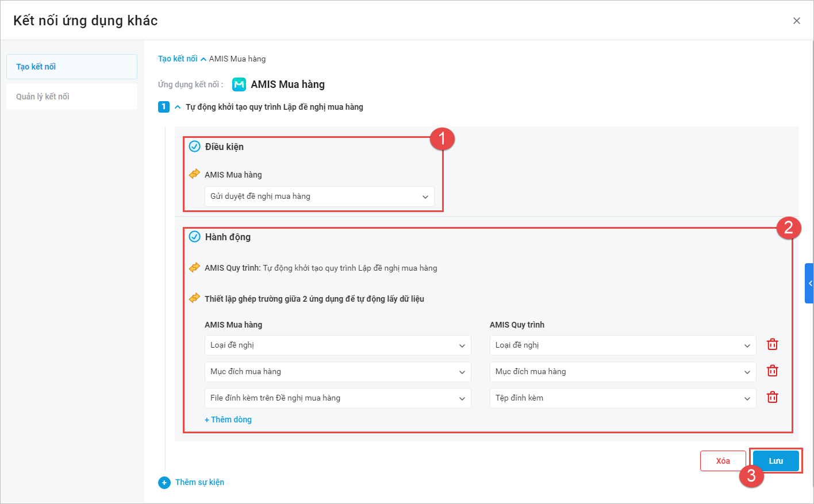Collapse the Tự động khởi tạo quy trình section
The image size is (814, 504).
(x=178, y=107)
